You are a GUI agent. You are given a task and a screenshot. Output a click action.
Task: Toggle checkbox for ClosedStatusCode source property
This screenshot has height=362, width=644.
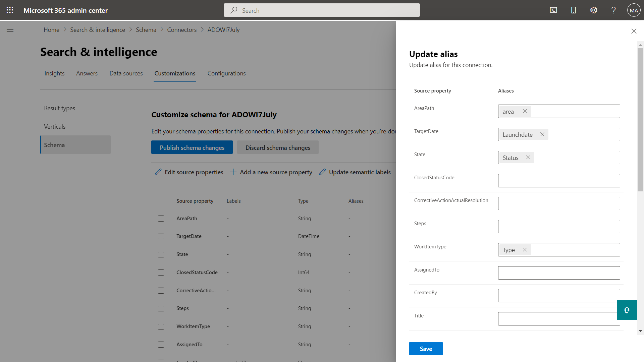click(x=161, y=272)
